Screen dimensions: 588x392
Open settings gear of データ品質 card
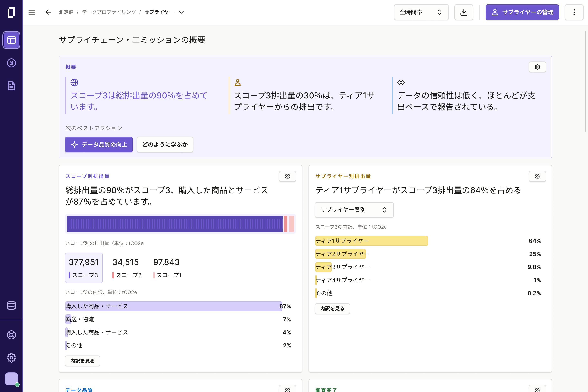pos(287,389)
